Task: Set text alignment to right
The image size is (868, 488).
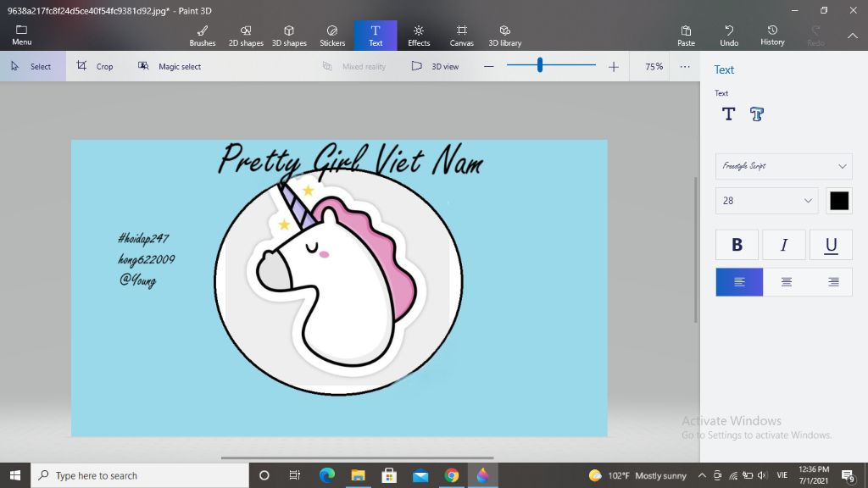Action: coord(832,281)
